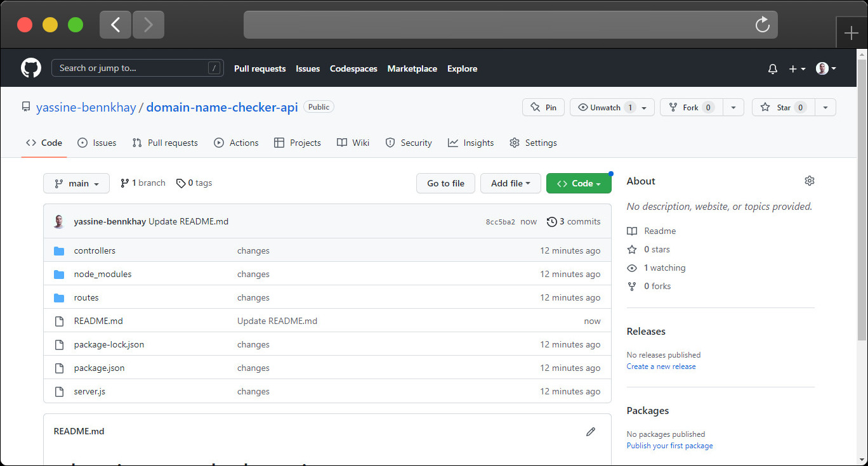The height and width of the screenshot is (466, 868).
Task: Reload the page with the refresh icon
Action: pyautogui.click(x=762, y=25)
